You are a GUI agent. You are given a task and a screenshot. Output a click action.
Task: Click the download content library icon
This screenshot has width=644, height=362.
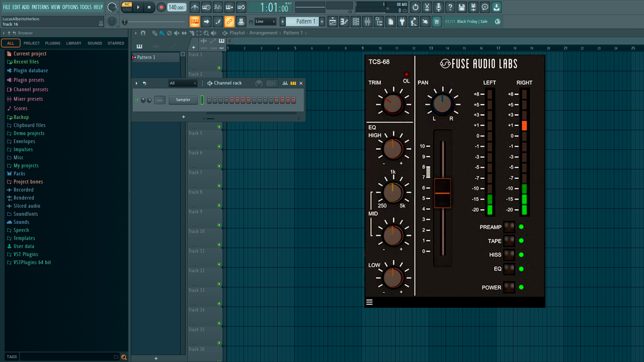[x=496, y=7]
